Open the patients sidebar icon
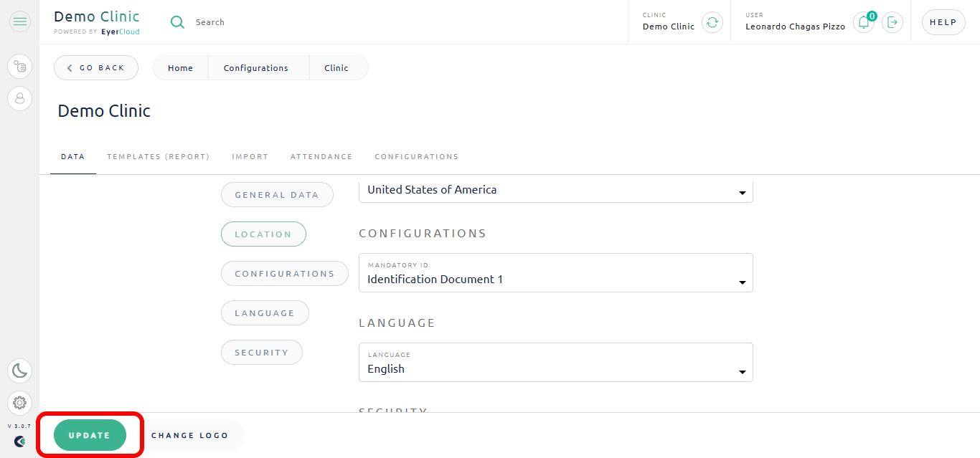980x458 pixels. coord(20,98)
